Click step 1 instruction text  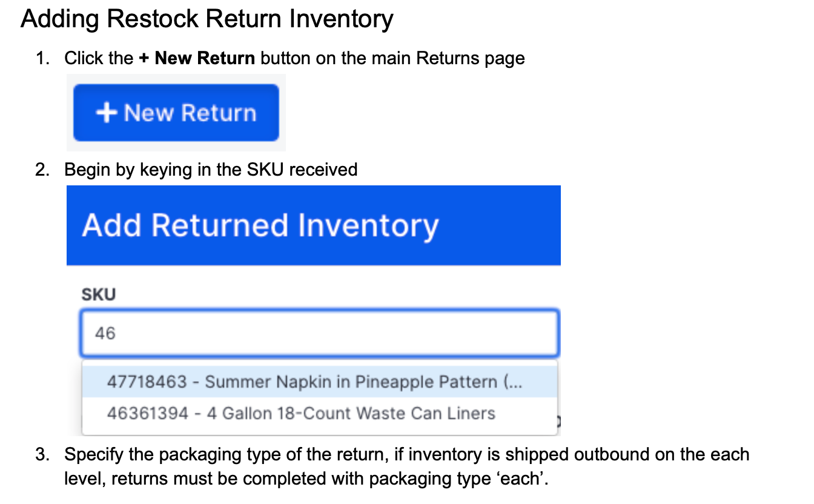(x=294, y=58)
